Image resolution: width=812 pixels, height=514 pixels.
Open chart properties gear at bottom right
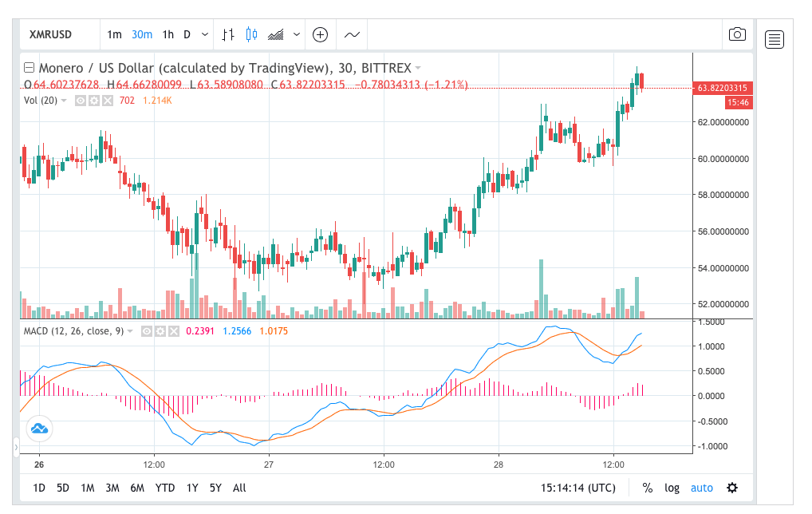pyautogui.click(x=732, y=488)
